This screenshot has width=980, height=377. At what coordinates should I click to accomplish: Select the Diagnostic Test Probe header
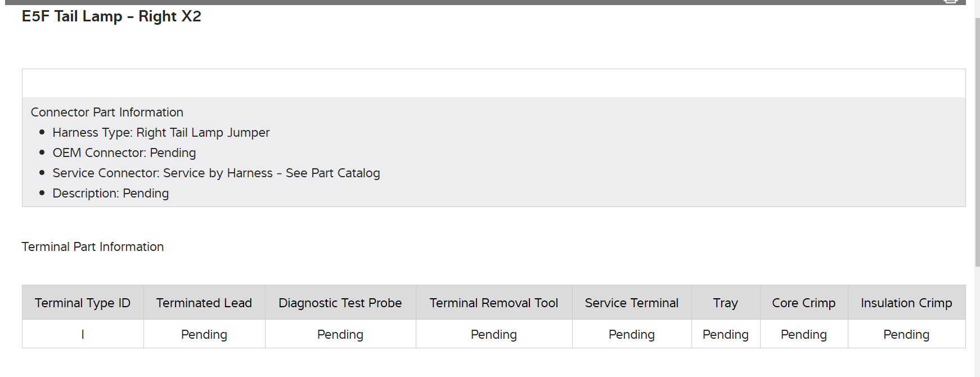tap(340, 303)
